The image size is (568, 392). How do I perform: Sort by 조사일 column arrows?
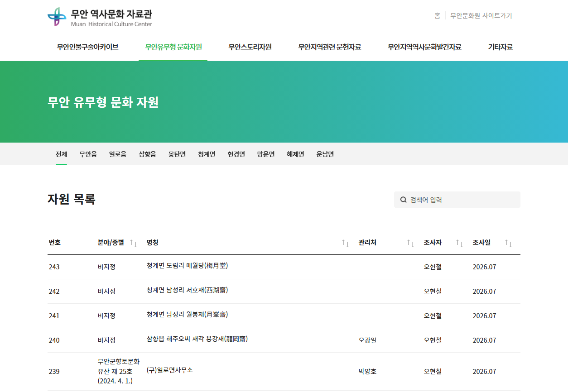click(x=508, y=243)
